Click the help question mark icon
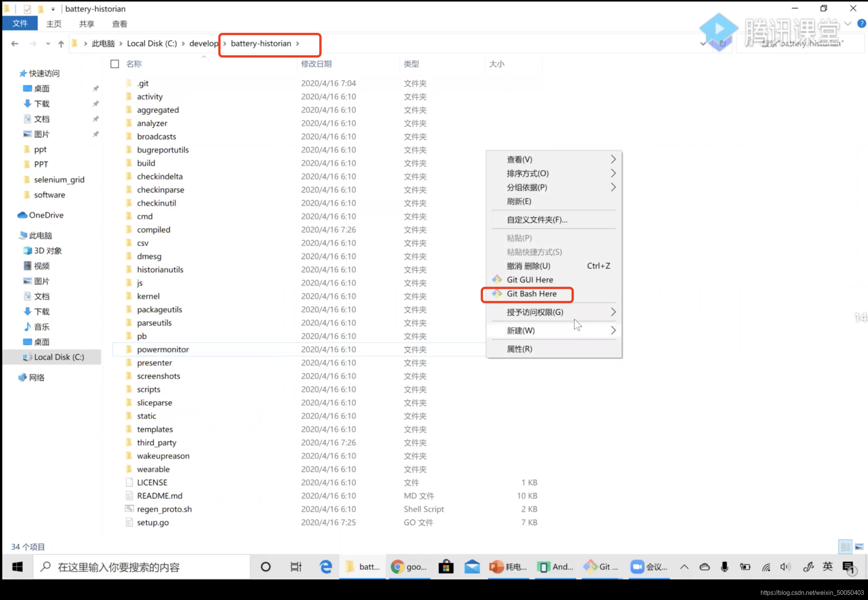Image resolution: width=868 pixels, height=600 pixels. [861, 24]
